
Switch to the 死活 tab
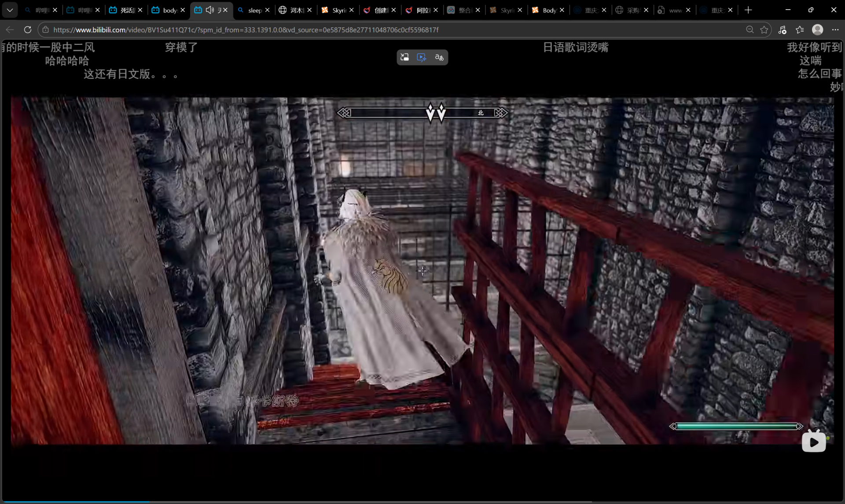tap(126, 10)
